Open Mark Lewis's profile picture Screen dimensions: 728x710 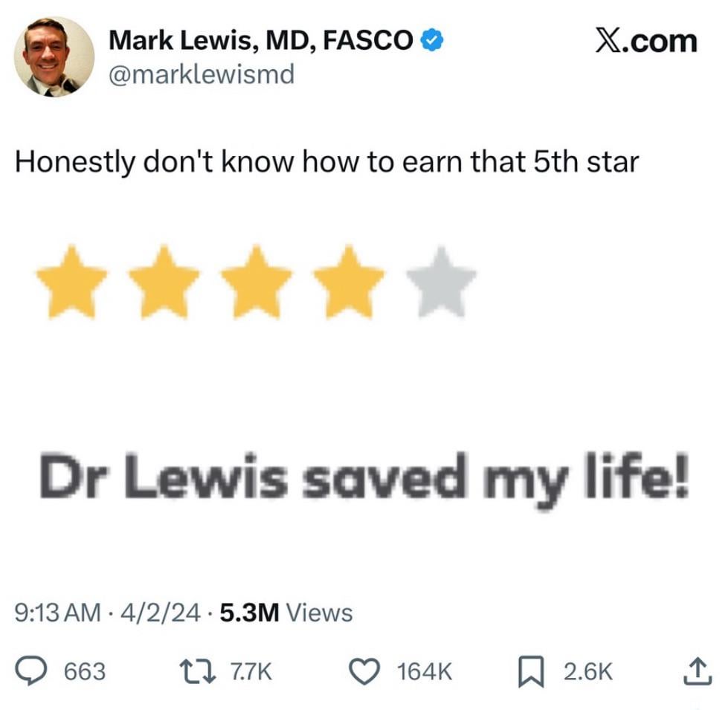[54, 57]
